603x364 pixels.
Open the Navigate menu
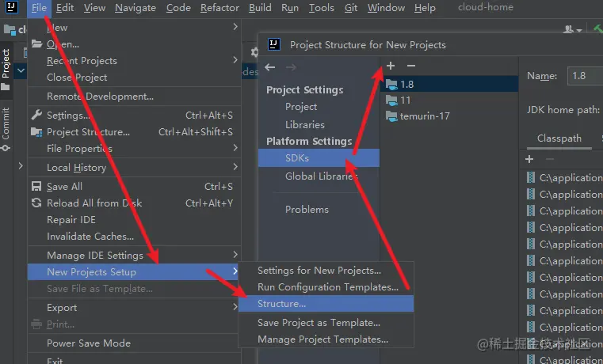point(135,8)
